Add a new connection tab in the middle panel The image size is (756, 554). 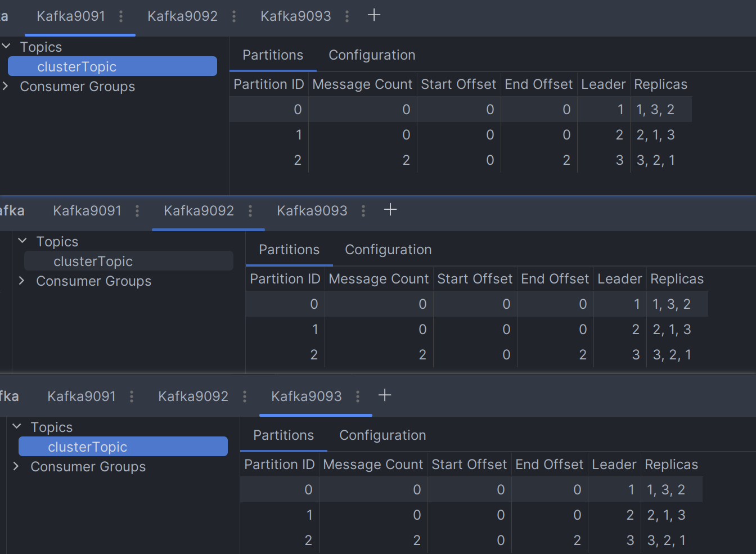[x=390, y=210]
